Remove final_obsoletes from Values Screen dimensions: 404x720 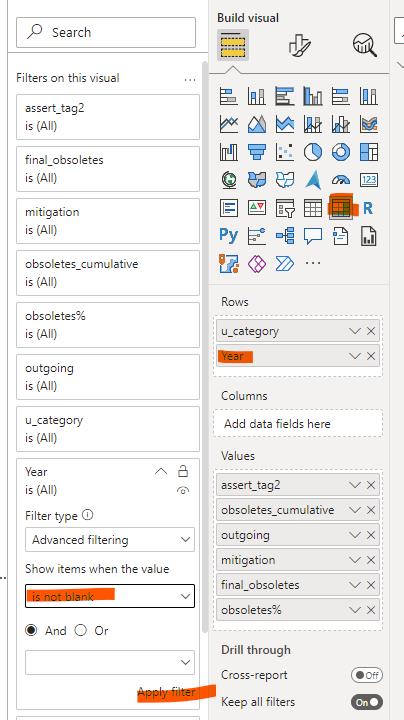click(x=371, y=585)
